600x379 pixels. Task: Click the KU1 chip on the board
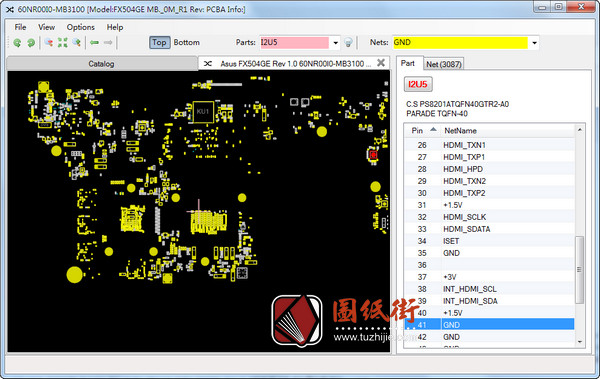203,112
